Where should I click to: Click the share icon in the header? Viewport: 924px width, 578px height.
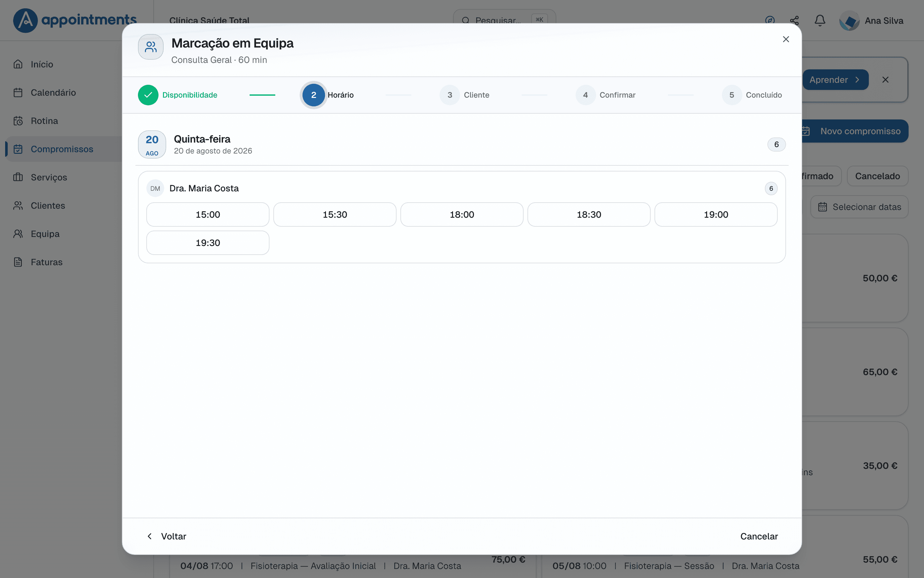794,21
